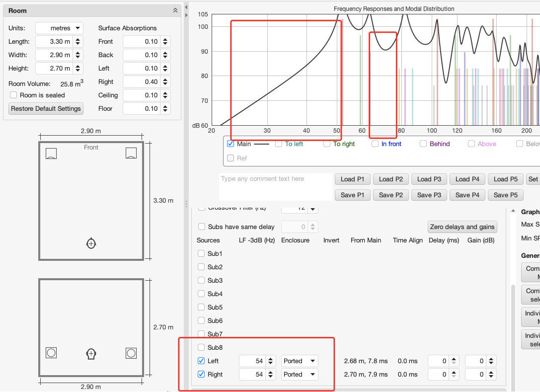Enable the Room is sealed checkbox

13,95
